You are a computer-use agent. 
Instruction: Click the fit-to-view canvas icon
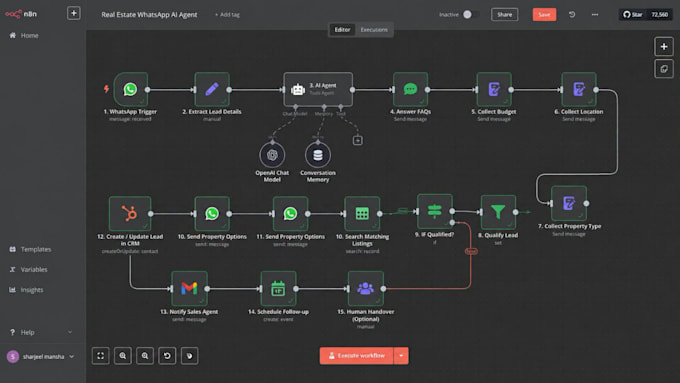pos(101,356)
